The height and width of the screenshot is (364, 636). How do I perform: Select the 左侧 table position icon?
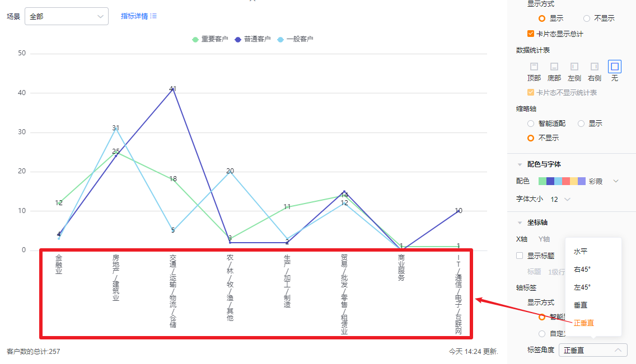(574, 67)
